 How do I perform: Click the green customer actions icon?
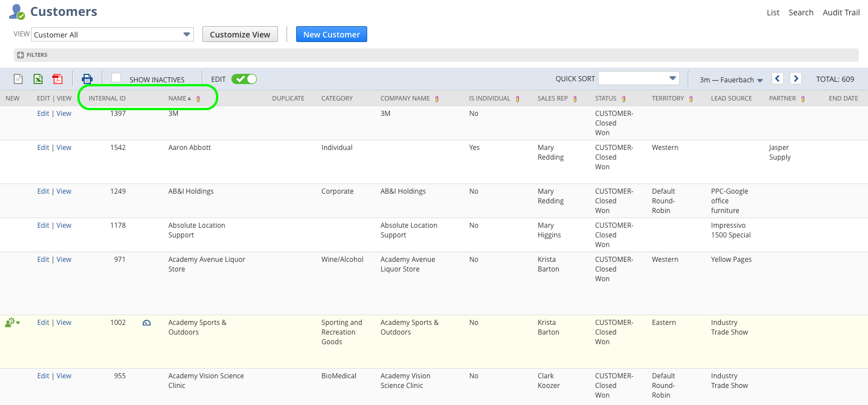coord(11,322)
